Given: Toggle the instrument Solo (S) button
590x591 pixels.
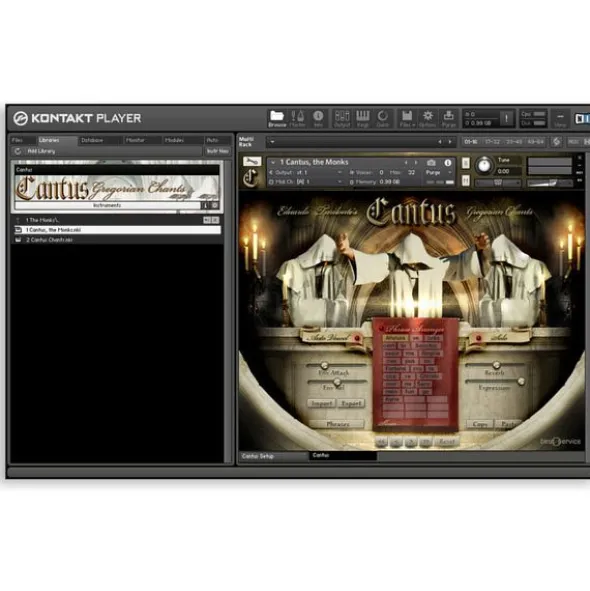Looking at the screenshot, I should (x=466, y=163).
